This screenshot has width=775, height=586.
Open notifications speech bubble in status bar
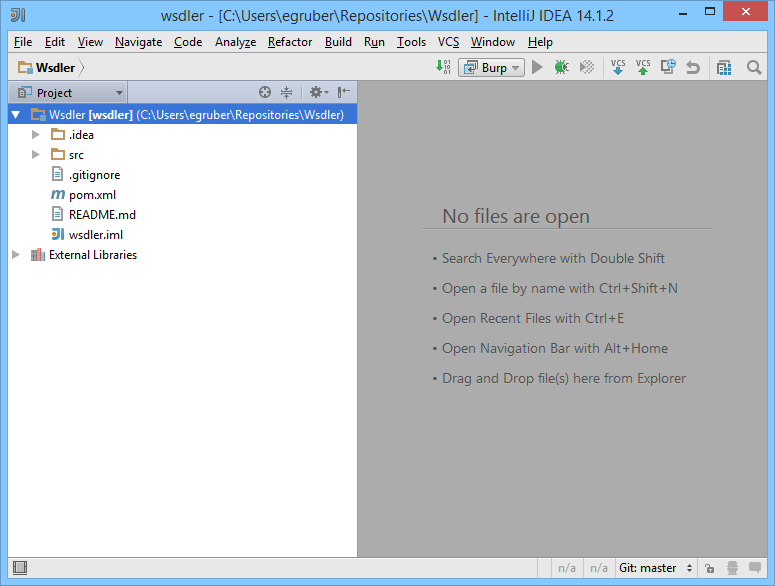coord(755,568)
